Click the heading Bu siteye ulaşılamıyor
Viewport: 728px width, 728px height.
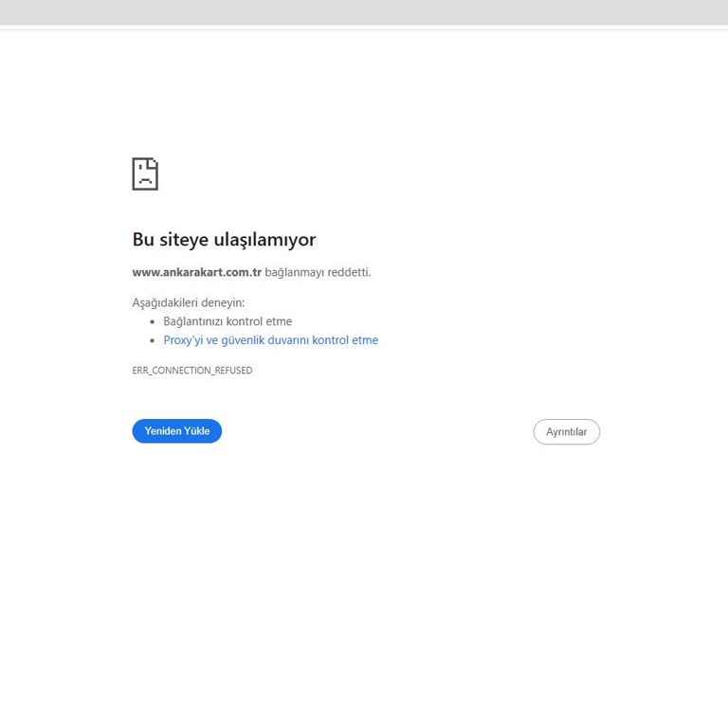click(x=224, y=240)
